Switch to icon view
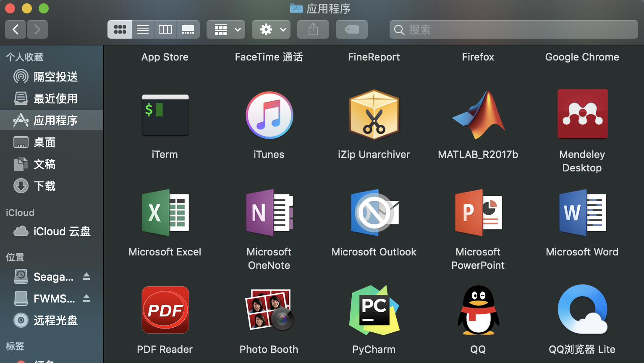This screenshot has height=363, width=644. 120,29
